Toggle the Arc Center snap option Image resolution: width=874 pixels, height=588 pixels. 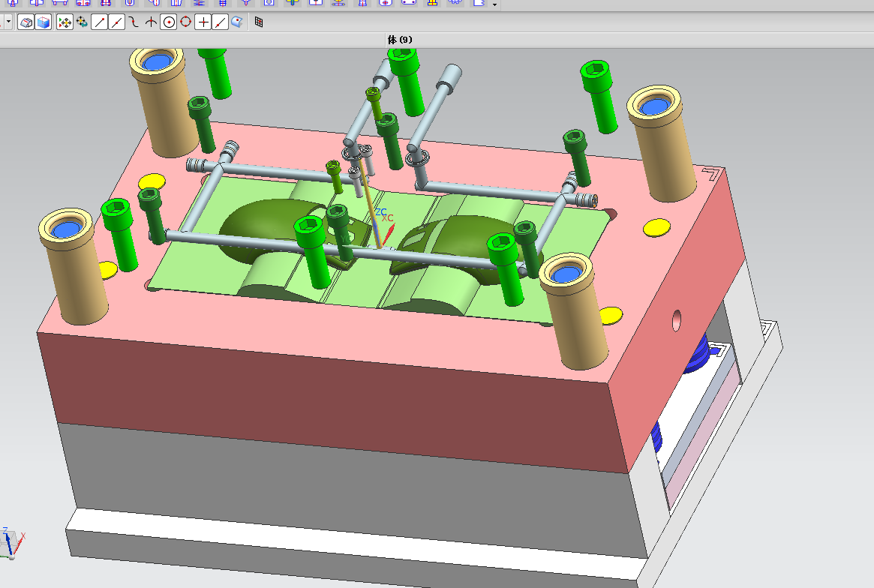pos(169,22)
